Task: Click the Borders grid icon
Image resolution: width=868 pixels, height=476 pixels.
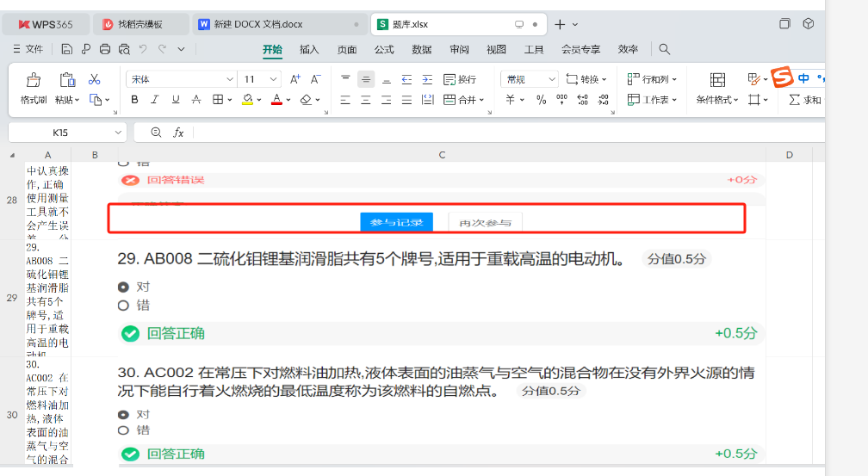Action: pyautogui.click(x=218, y=100)
